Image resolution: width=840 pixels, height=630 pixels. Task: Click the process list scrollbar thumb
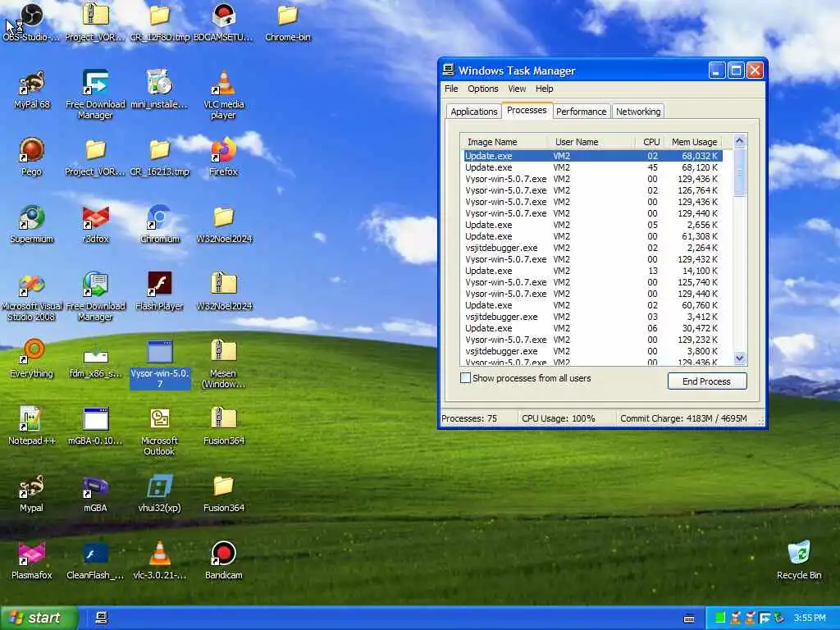(740, 172)
